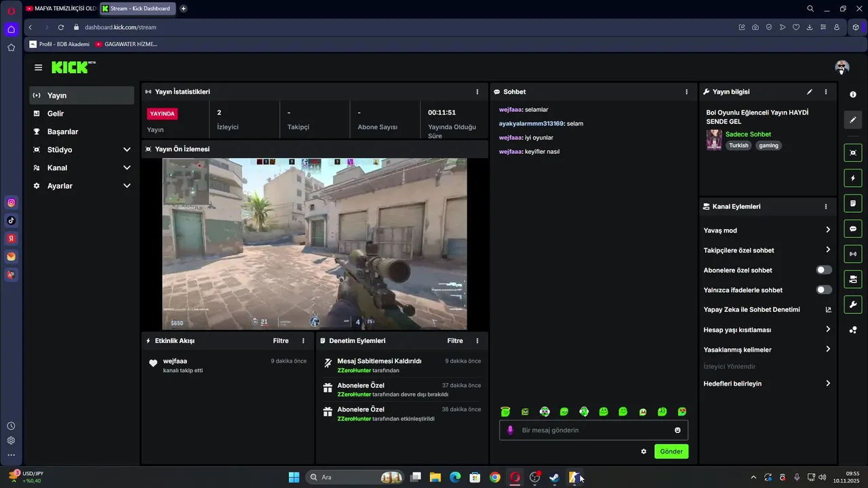Open Yavaş mod settings arrow
The image size is (868, 488).
(828, 230)
